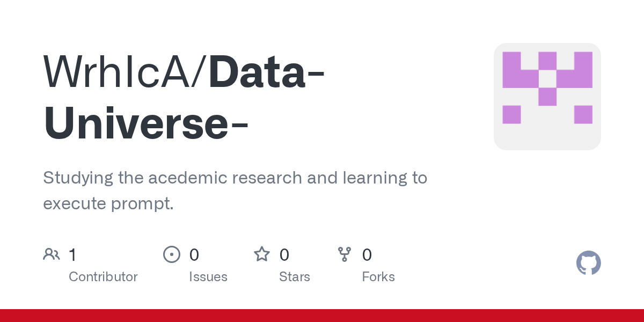The height and width of the screenshot is (322, 644).
Task: Click the GitHub Octocat logo
Action: tap(588, 263)
